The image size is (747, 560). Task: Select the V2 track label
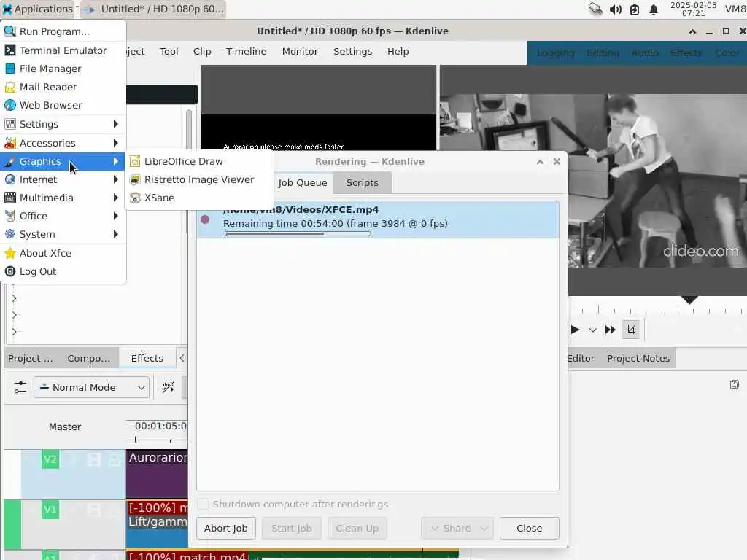(50, 459)
